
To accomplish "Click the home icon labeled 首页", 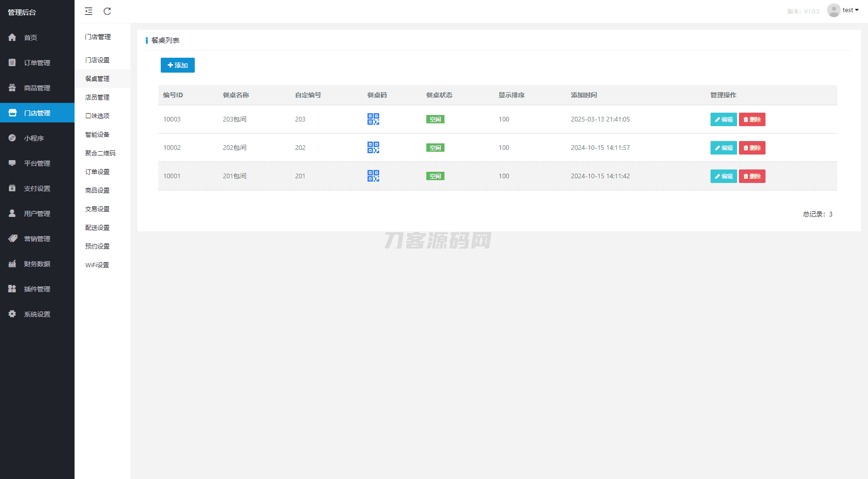I will (x=13, y=37).
